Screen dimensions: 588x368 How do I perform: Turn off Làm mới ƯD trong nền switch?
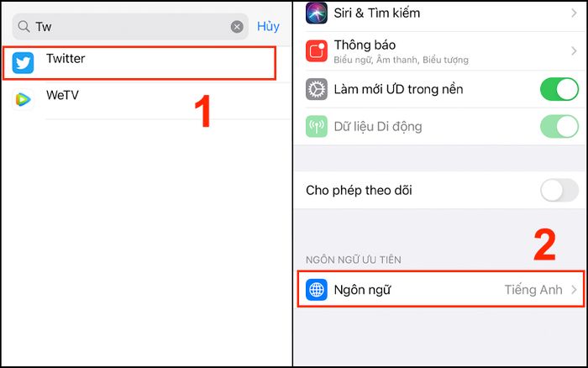tap(559, 89)
